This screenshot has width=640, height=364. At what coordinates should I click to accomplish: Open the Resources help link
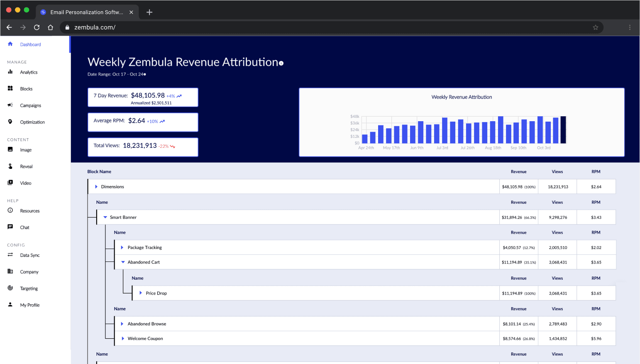tap(30, 211)
